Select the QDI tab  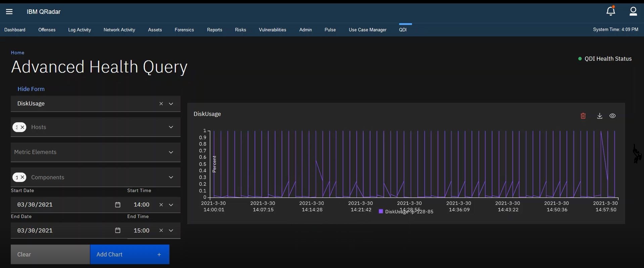(x=403, y=30)
